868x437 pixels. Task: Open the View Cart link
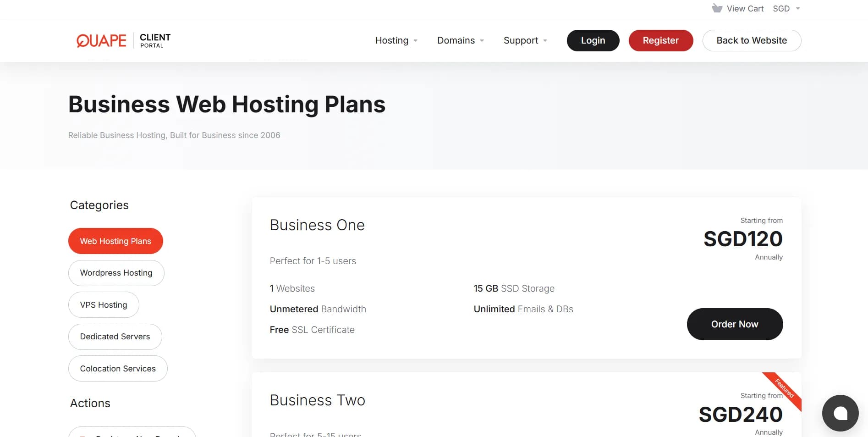click(x=745, y=9)
